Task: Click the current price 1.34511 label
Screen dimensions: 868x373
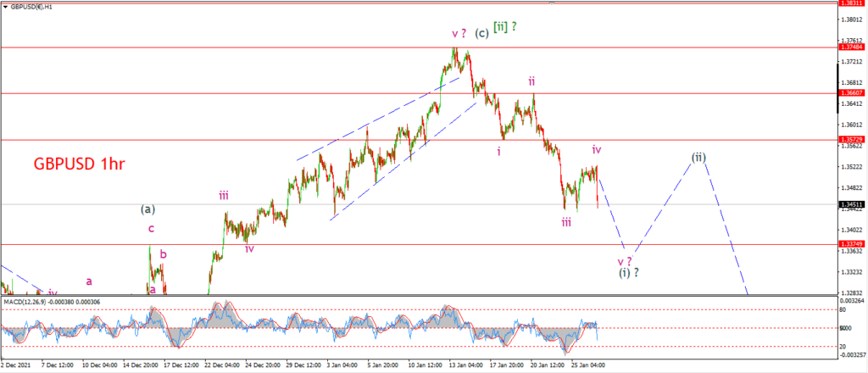Action: click(851, 205)
